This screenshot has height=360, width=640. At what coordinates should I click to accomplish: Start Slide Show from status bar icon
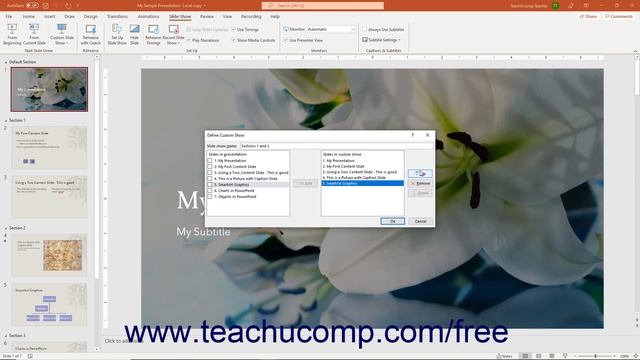[565, 356]
